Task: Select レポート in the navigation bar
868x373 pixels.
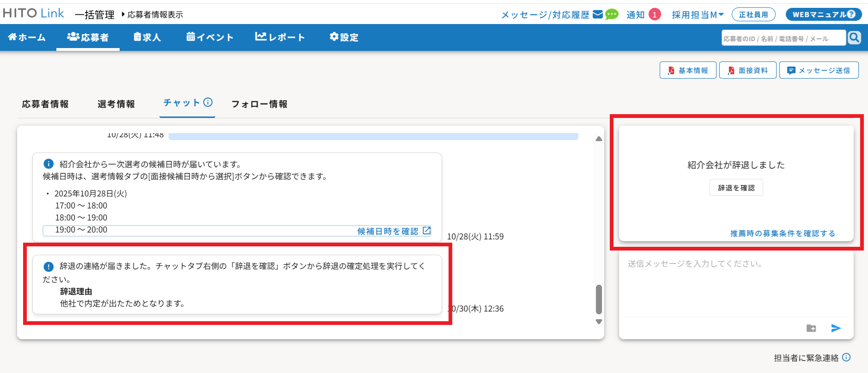Action: (280, 37)
